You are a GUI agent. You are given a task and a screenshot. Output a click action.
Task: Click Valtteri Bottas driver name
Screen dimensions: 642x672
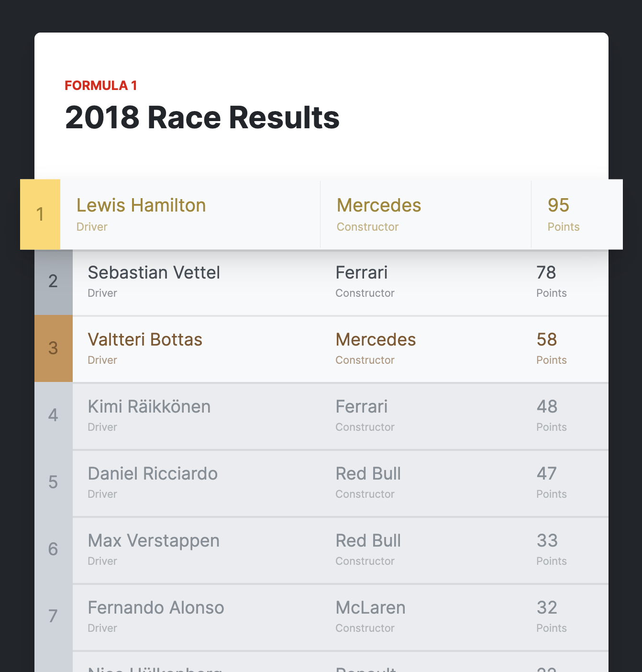tap(145, 339)
